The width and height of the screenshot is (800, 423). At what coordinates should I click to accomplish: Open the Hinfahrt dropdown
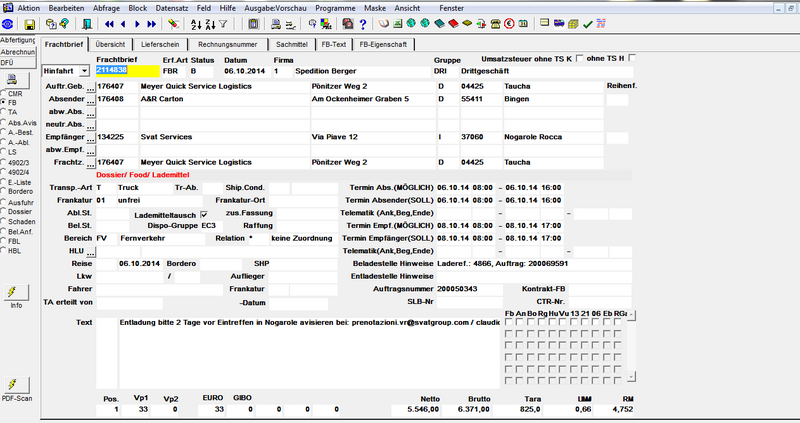click(84, 71)
